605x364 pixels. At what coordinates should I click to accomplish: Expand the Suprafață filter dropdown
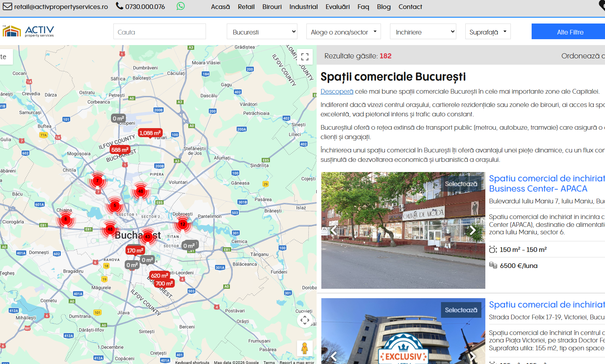pos(488,32)
